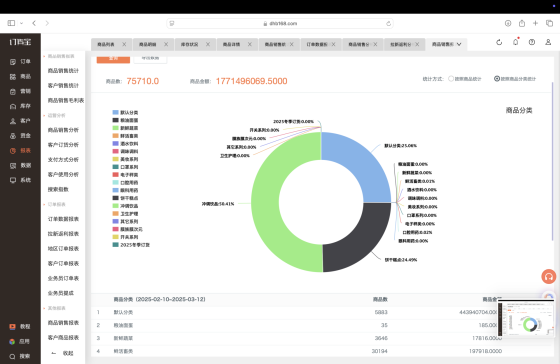The image size is (560, 364).
Task: Go forward with browser forward arrow
Action: click(x=47, y=23)
